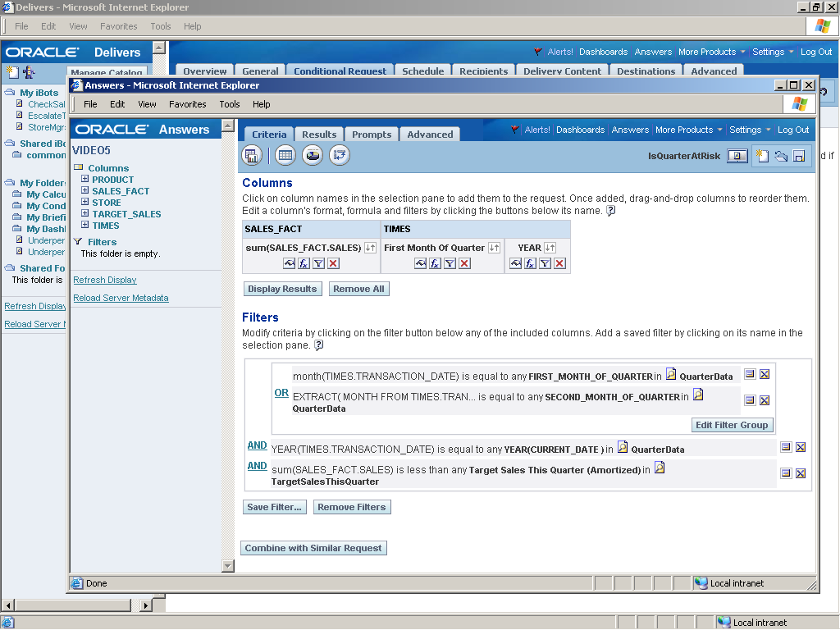Viewport: 840px width, 630px height.
Task: Add filter on YEAR column
Action: coord(545,263)
